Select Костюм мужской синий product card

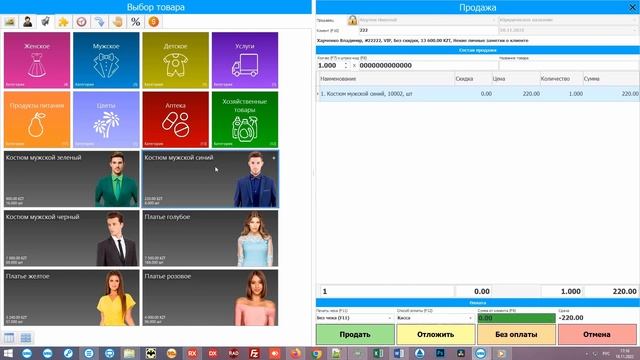(210, 179)
